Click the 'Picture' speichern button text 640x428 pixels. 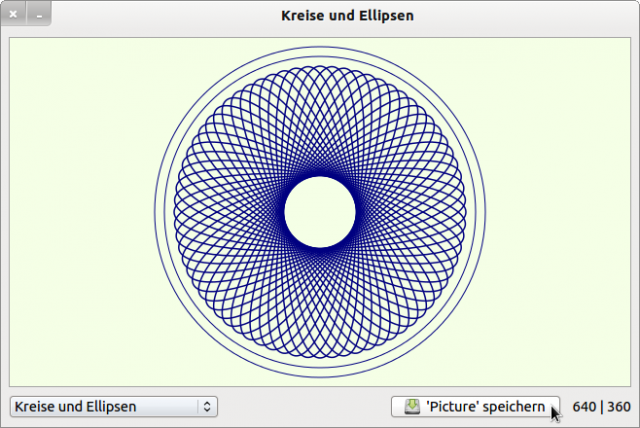[485, 407]
